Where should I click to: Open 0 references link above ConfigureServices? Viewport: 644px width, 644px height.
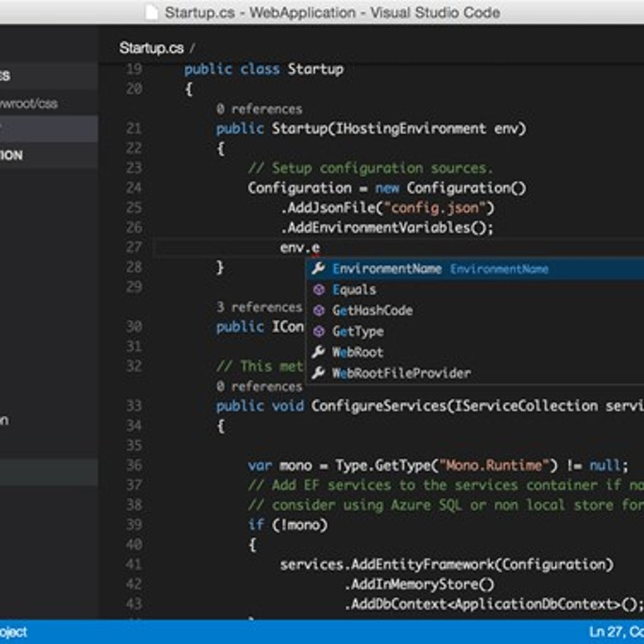[x=259, y=386]
